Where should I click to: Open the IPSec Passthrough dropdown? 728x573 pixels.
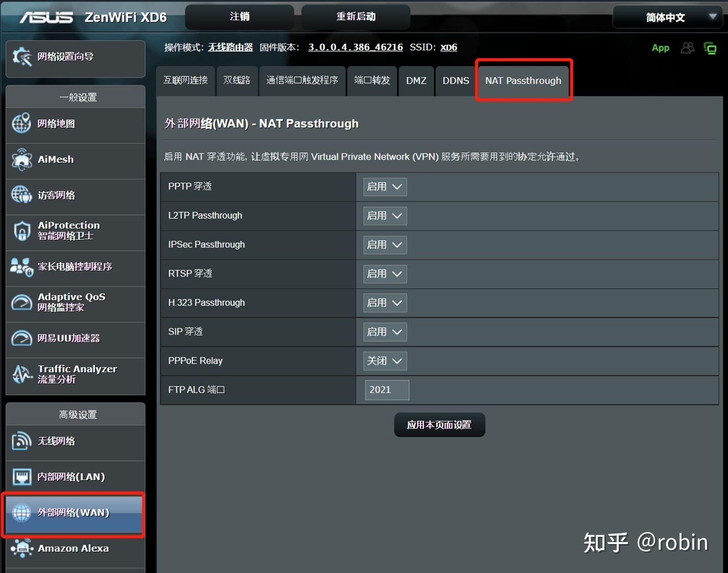click(x=385, y=245)
